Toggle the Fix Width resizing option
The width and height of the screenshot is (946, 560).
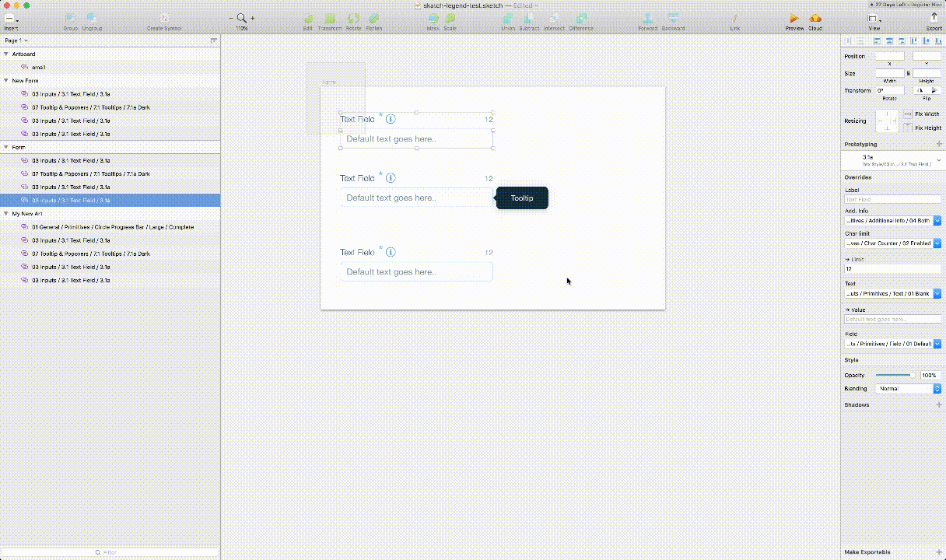[x=908, y=114]
